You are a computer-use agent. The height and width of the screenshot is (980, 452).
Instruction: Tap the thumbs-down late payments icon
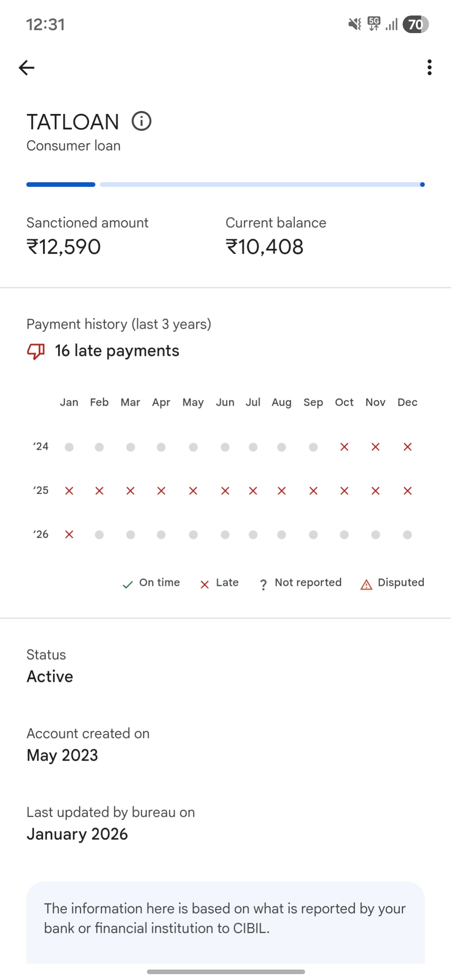[x=36, y=351]
